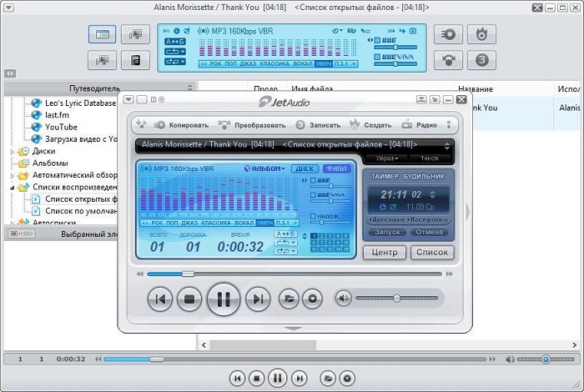Image resolution: width=584 pixels, height=392 pixels.
Task: Click Previous track in main window bottom bar
Action: 237,379
